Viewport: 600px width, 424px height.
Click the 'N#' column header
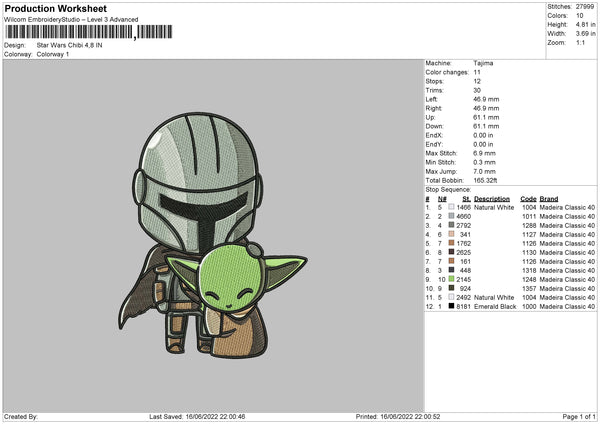tap(442, 199)
